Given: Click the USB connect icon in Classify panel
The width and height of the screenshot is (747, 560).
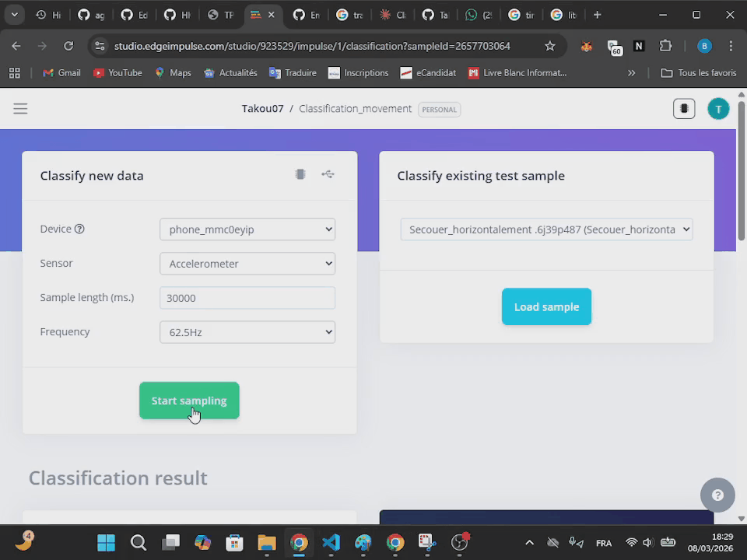Looking at the screenshot, I should click(x=328, y=174).
